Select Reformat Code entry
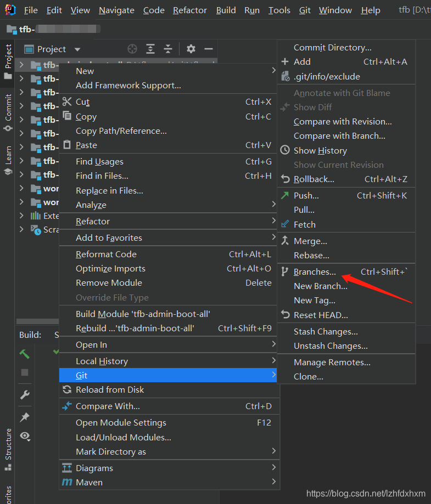Screen dimensions: 431x504 (168, 254)
